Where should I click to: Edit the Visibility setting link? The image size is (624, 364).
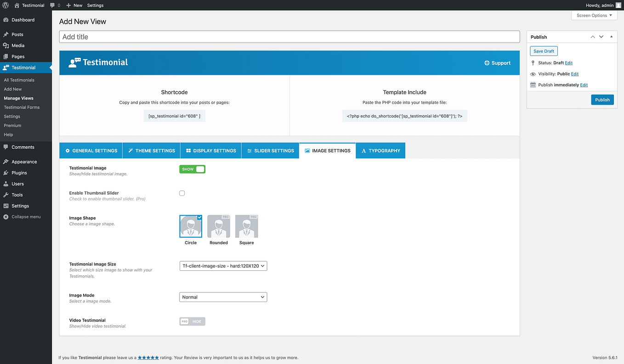[x=575, y=74]
